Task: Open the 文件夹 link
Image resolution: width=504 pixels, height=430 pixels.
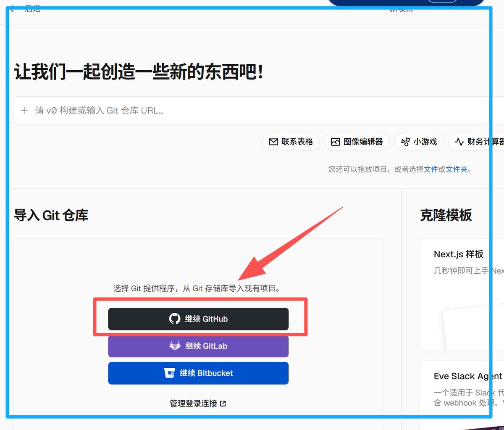Action: coord(457,169)
